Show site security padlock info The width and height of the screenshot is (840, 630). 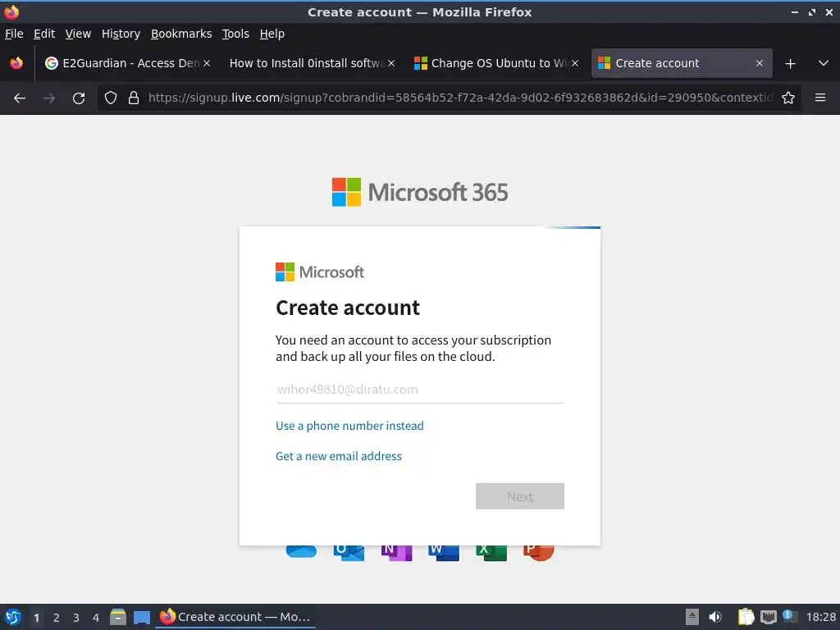134,98
